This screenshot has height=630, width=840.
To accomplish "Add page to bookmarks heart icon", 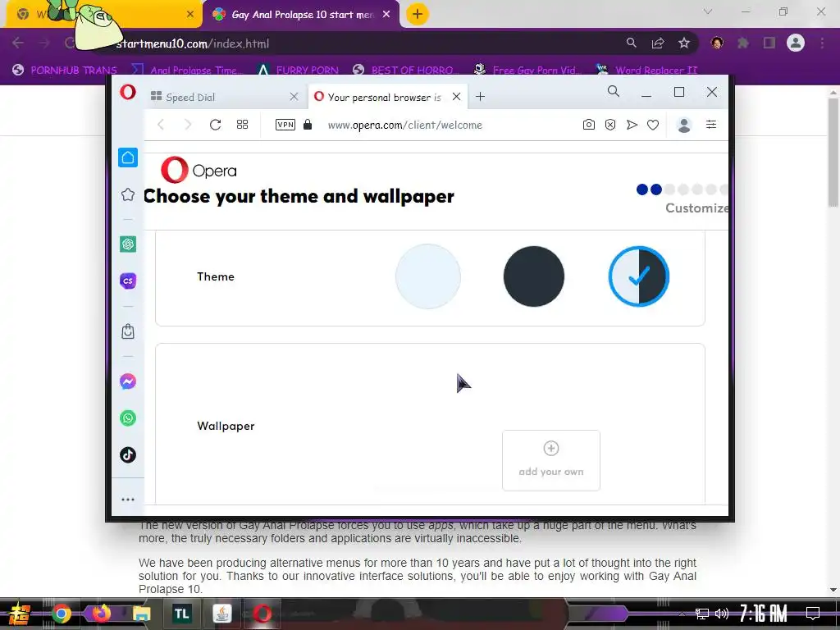I will click(652, 125).
